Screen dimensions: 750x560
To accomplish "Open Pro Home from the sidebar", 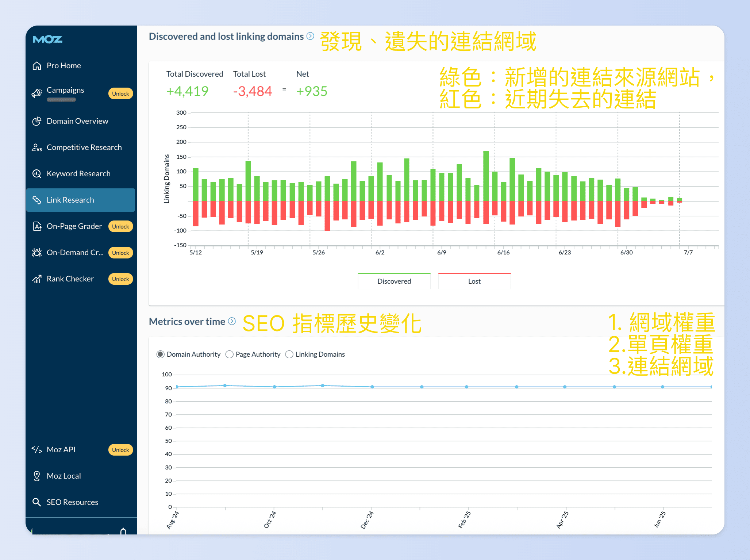I will tap(64, 65).
